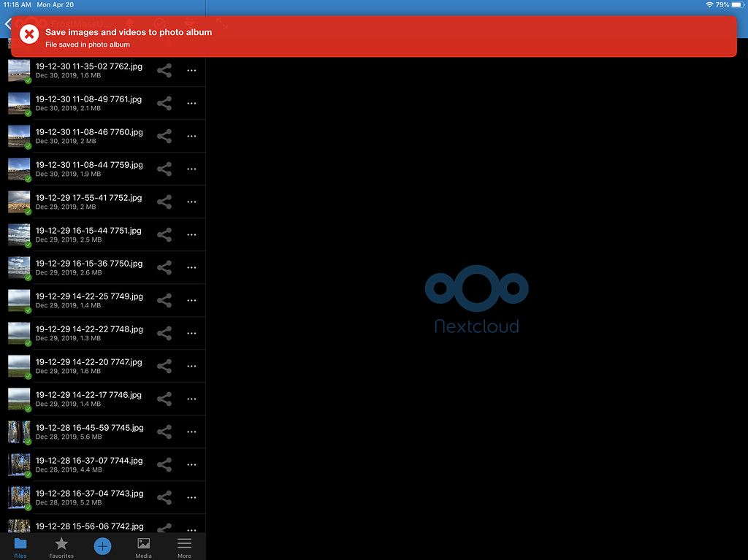Share the file 19-12-29 16-15-36 7750.jpg
Screen dimensions: 748x560
tap(164, 267)
